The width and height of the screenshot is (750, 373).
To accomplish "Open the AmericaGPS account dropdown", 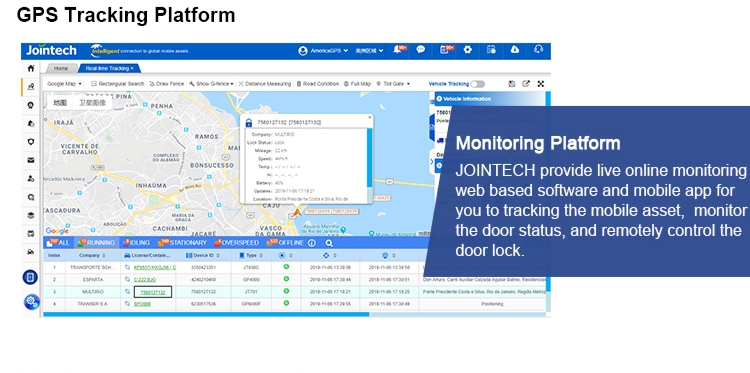I will click(323, 50).
